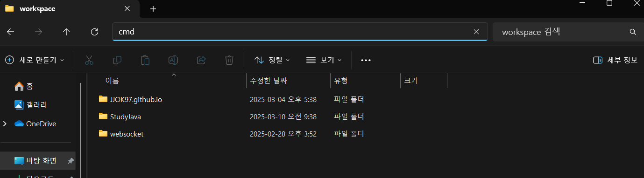Click 파일 폴더 type in StudyJava row
The image size is (644, 178).
(349, 116)
